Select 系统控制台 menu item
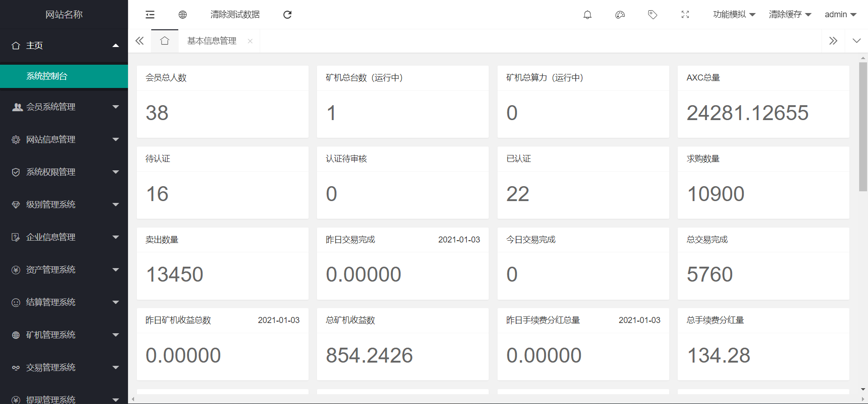Screen dimensions: 868x404 click(x=64, y=76)
